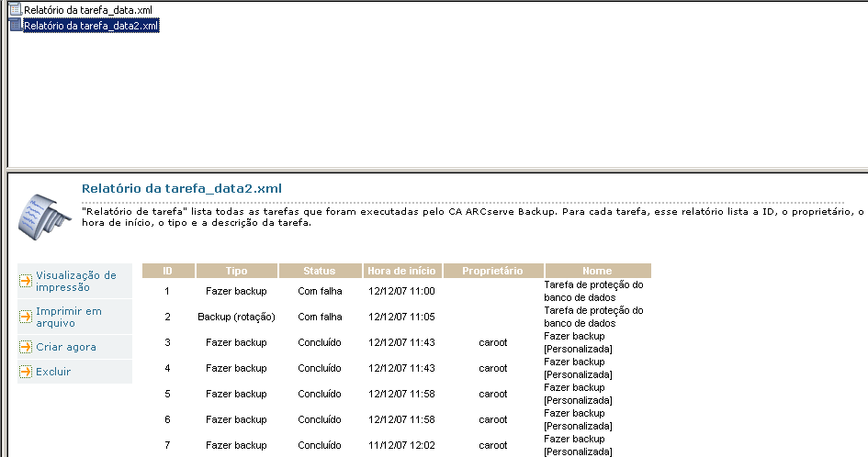The height and width of the screenshot is (457, 868).
Task: Click the Hora de início column header
Action: [x=402, y=271]
